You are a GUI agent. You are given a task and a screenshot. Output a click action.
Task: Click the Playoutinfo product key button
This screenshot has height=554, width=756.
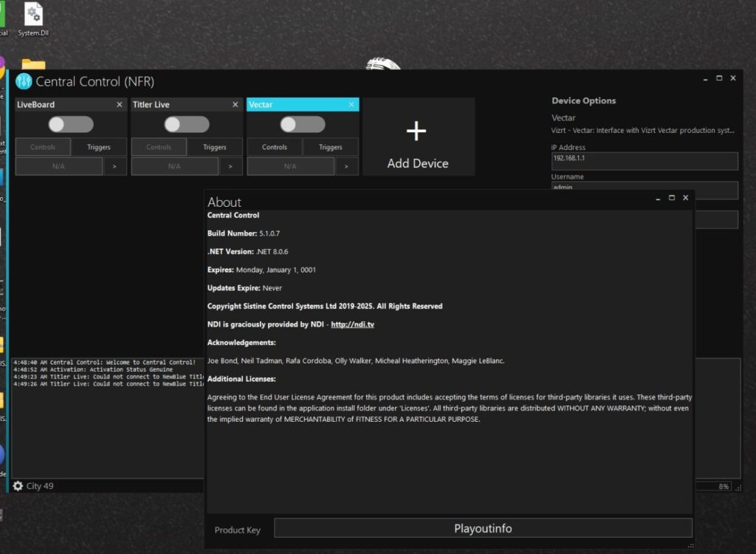click(483, 528)
